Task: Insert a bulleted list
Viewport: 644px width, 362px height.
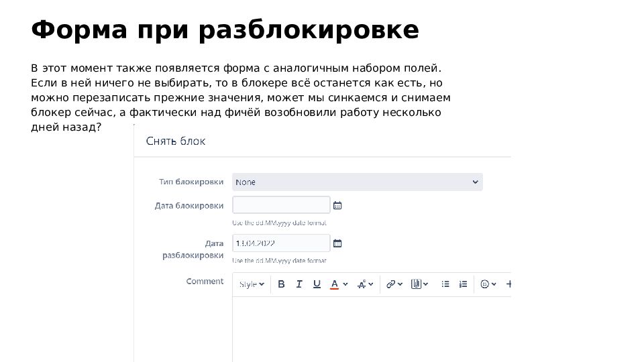Action: 445,284
